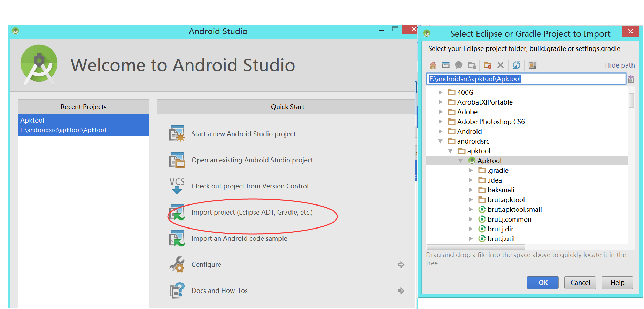644x309 pixels.
Task: Click the Configure wrench and gear icon
Action: pyautogui.click(x=177, y=264)
